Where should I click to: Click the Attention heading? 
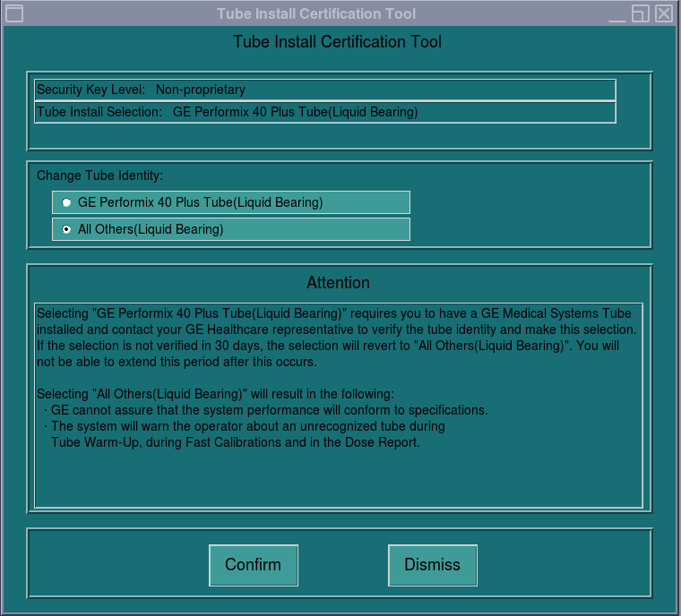pos(338,283)
